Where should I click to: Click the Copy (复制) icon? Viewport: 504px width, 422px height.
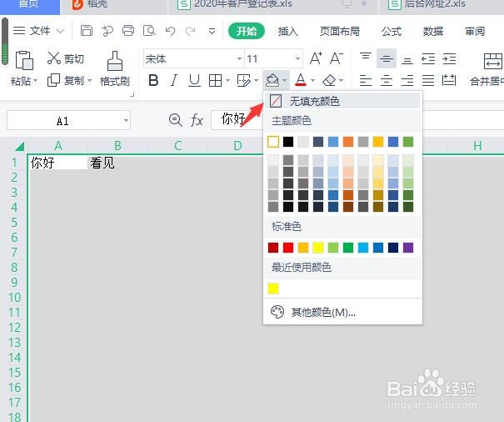53,80
